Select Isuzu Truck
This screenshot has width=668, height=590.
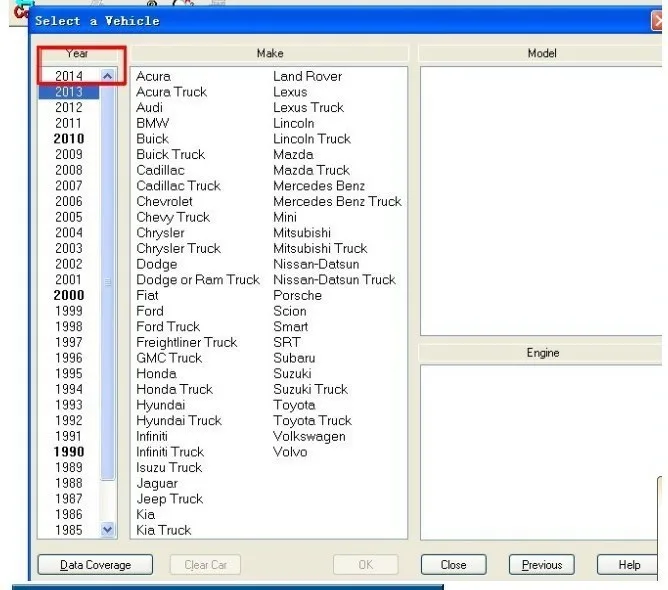point(169,467)
